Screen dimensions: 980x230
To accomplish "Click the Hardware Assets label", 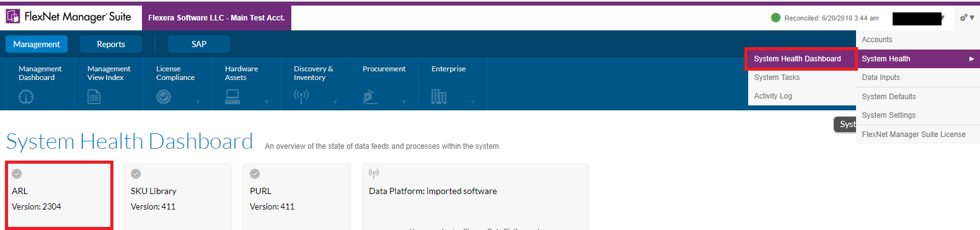I will [242, 73].
